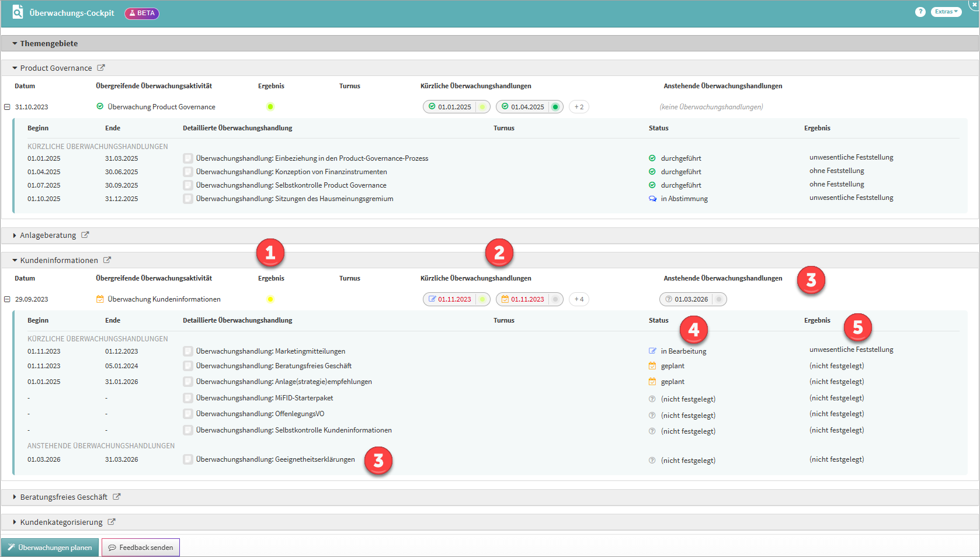Expand the Anlageberatung section
Screen dimensions: 980x557
click(15, 236)
